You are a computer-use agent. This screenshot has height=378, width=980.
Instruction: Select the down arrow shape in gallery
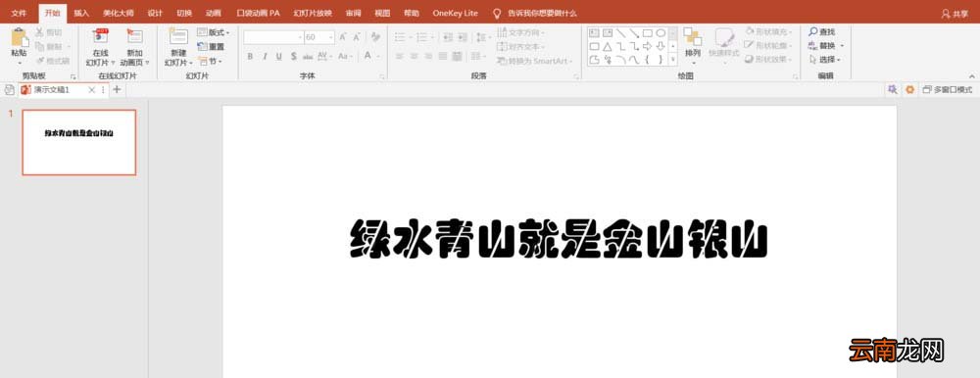tap(661, 46)
